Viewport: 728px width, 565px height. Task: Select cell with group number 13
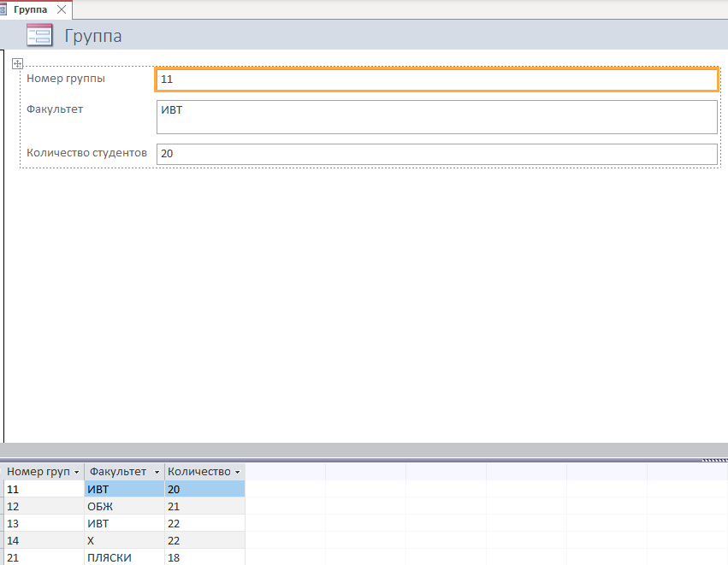(44, 524)
